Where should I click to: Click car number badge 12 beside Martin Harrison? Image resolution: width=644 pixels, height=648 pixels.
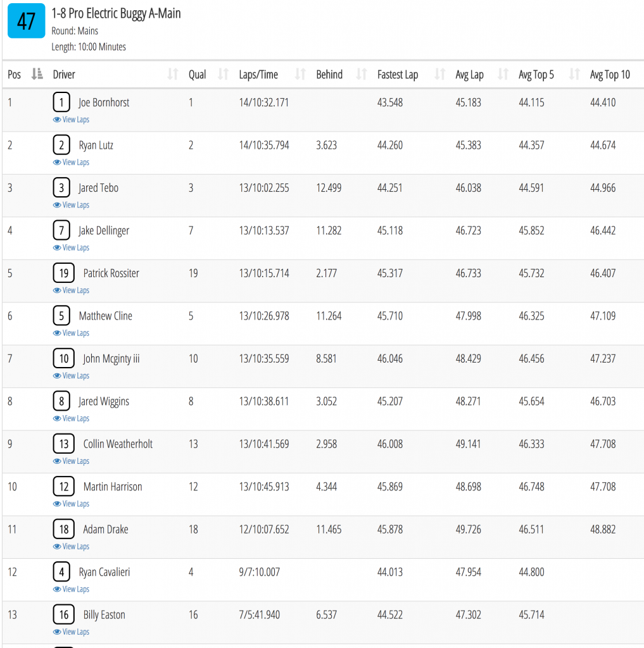(x=64, y=487)
